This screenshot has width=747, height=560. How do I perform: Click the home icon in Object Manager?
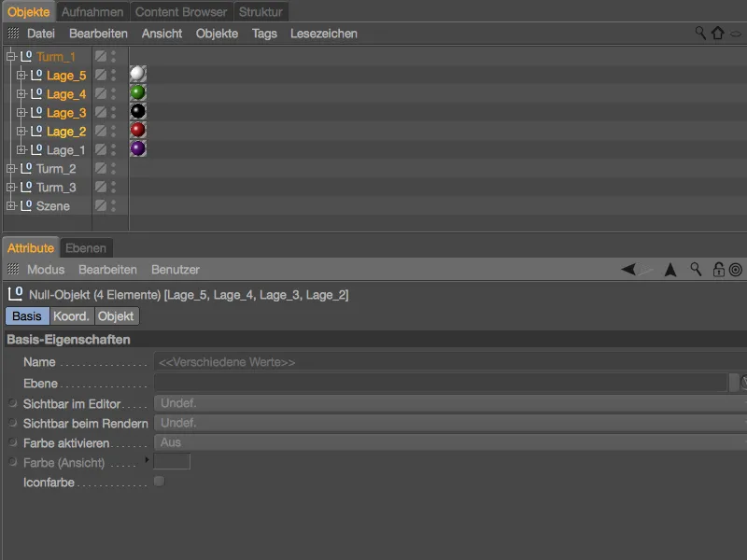[718, 33]
